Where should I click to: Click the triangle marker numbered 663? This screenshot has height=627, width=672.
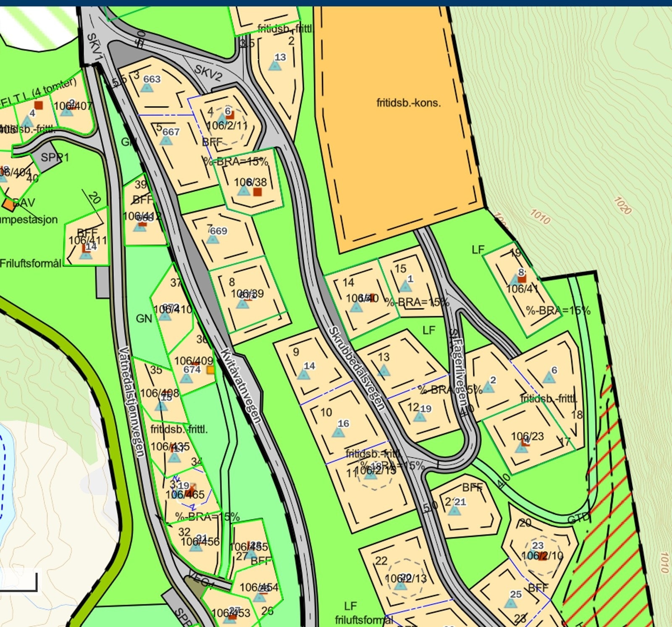pos(146,87)
